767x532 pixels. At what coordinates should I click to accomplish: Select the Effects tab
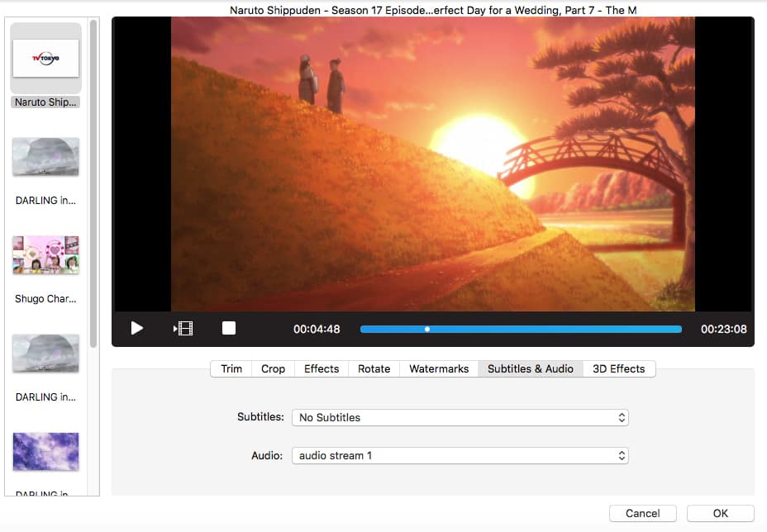tap(321, 368)
